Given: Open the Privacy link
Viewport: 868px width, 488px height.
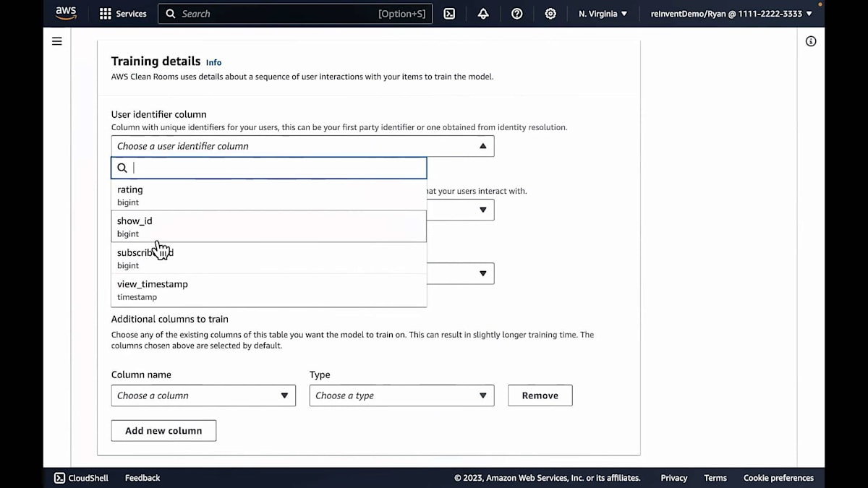Looking at the screenshot, I should 673,478.
